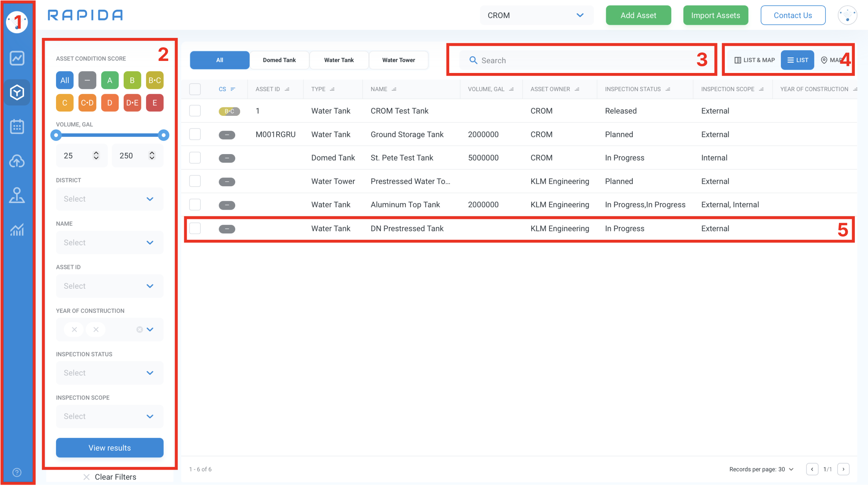Open the calendar icon in sidebar

17,126
